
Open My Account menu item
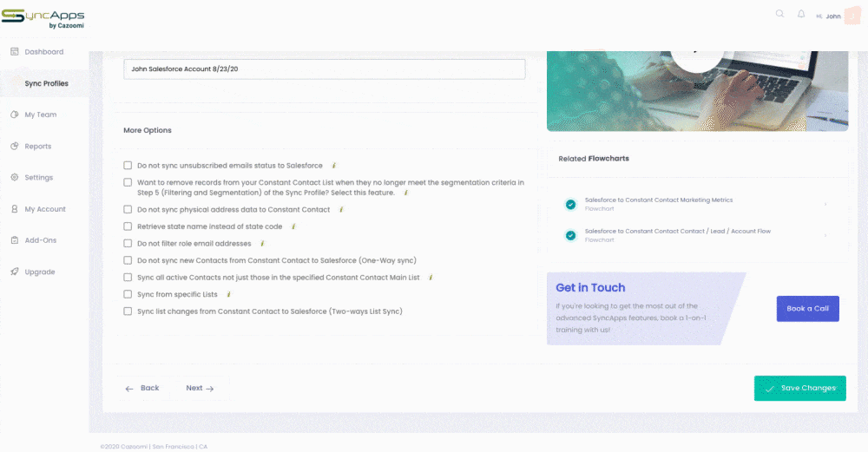click(45, 209)
